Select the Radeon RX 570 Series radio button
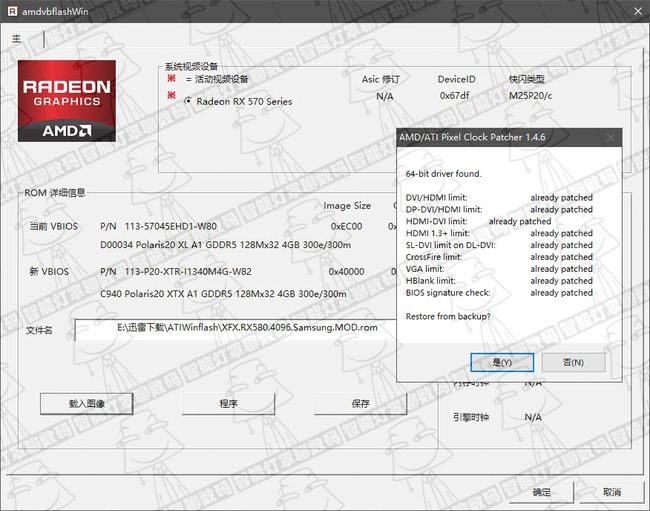The height and width of the screenshot is (511, 650). (x=188, y=101)
